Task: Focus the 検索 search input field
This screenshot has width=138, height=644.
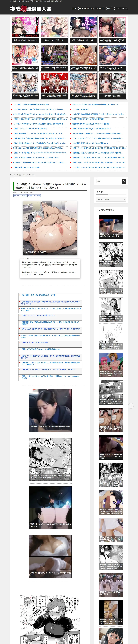Action: coord(109,181)
